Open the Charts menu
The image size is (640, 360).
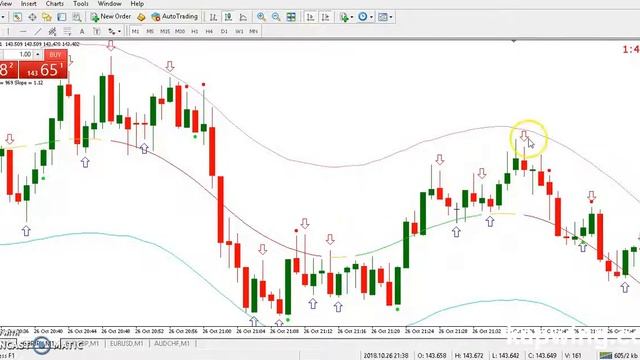click(x=55, y=4)
